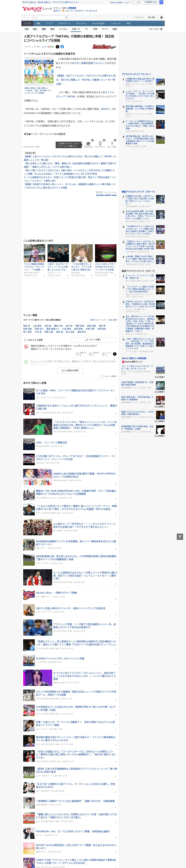Screen dimensions: 186x868
Task: Click the 共感した smiley reaction on comment
Action: pyautogui.click(x=81, y=354)
